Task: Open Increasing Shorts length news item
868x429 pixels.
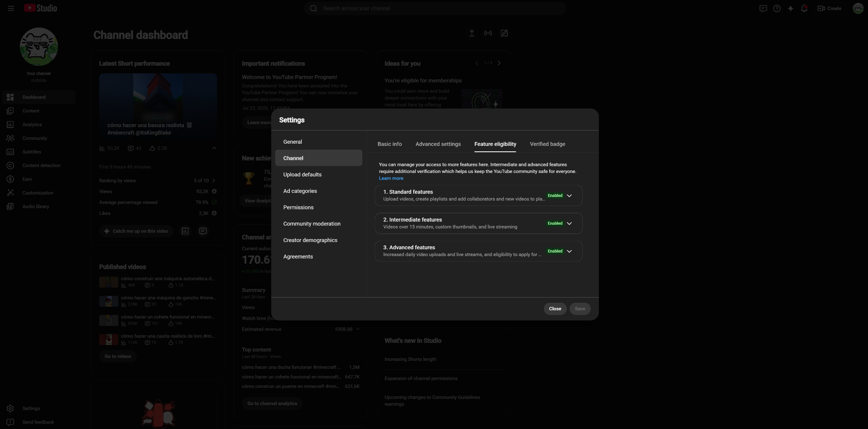Action: click(x=410, y=359)
